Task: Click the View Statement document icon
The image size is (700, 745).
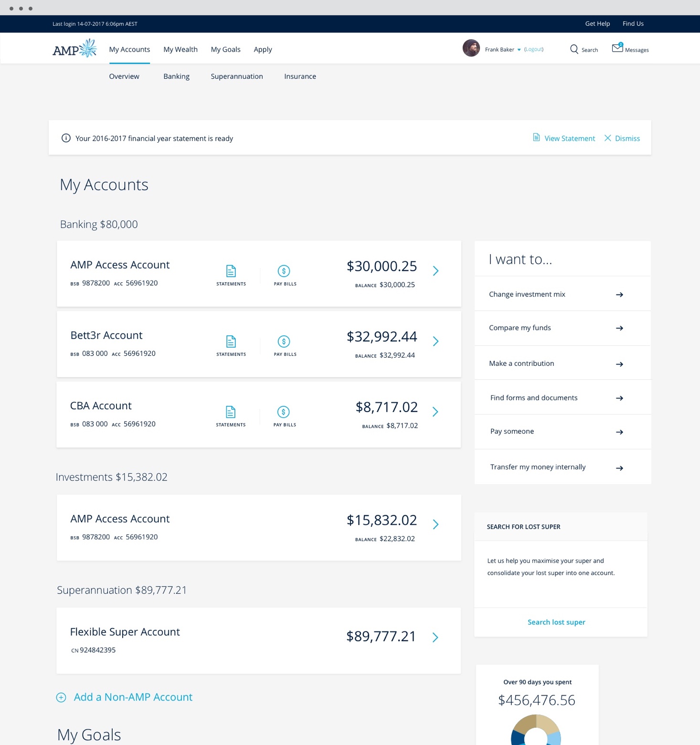Action: coord(536,138)
